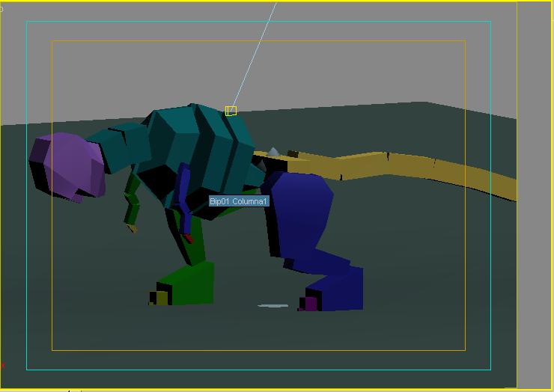Click the 'Bip01 Columna1' tooltip label
Image resolution: width=554 pixels, height=392 pixels.
coord(239,201)
